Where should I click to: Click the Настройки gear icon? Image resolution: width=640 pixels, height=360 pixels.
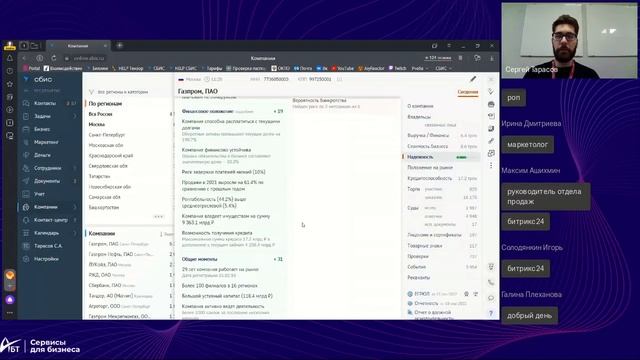pos(26,259)
